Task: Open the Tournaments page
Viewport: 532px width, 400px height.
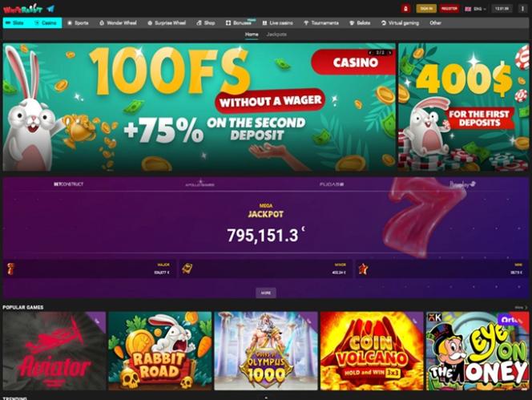Action: tap(321, 22)
